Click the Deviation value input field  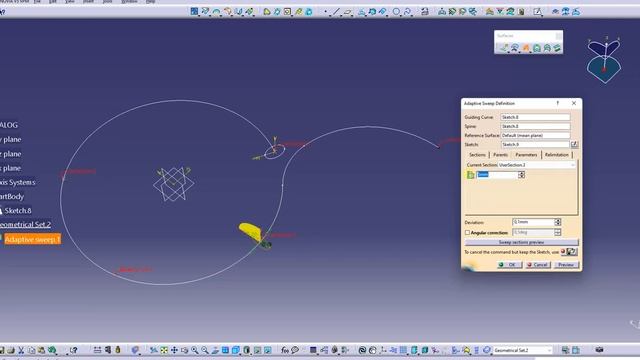[533, 222]
